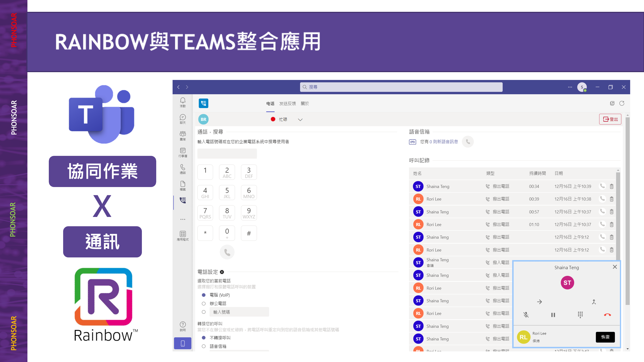Call back Rori Lee from 01:10 record
Viewport: 644px width, 362px height.
602,224
